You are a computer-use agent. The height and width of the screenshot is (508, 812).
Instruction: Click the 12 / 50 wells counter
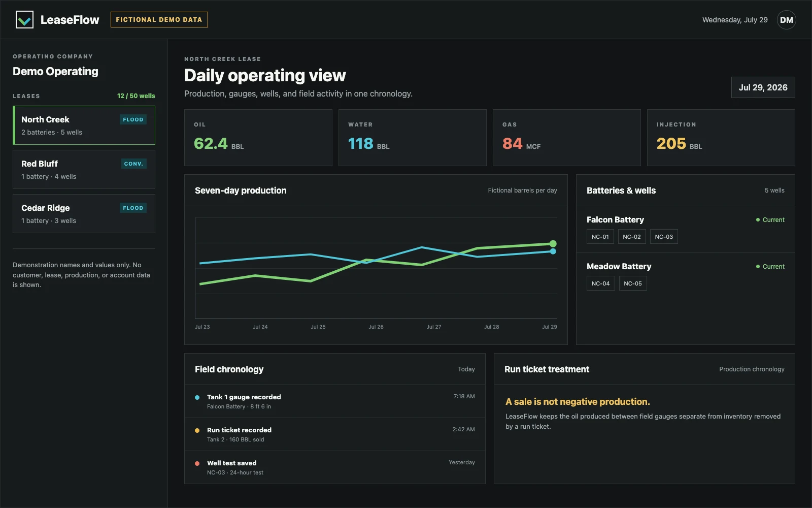pyautogui.click(x=136, y=96)
